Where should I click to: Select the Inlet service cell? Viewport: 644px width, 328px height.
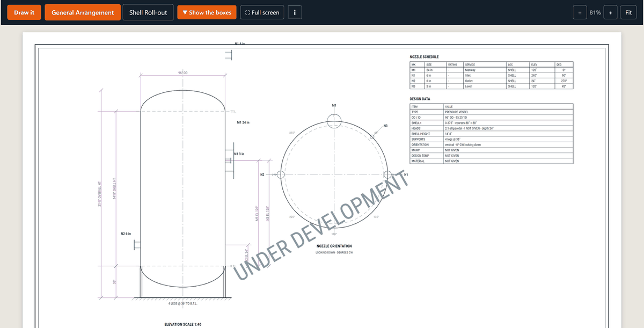pos(485,75)
